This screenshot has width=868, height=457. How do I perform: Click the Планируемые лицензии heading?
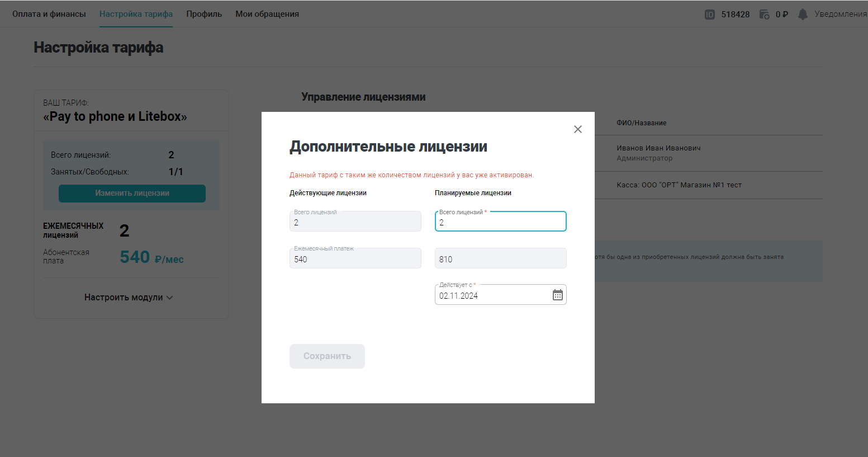point(473,193)
